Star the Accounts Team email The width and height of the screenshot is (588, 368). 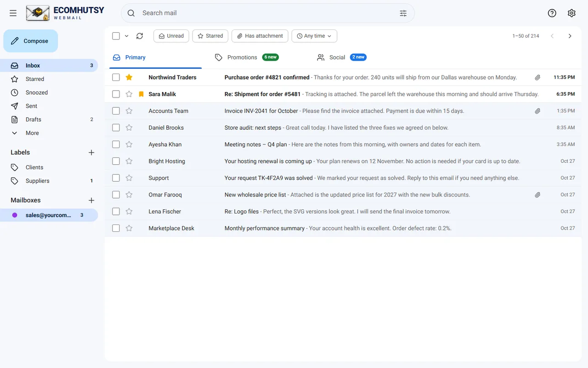coord(129,111)
